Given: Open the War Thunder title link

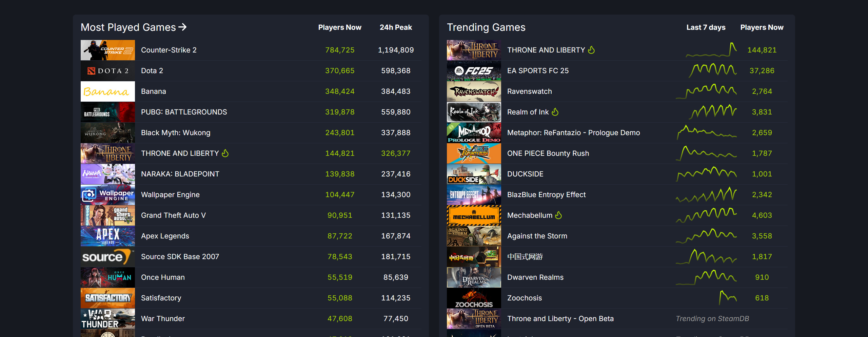Looking at the screenshot, I should [x=163, y=319].
